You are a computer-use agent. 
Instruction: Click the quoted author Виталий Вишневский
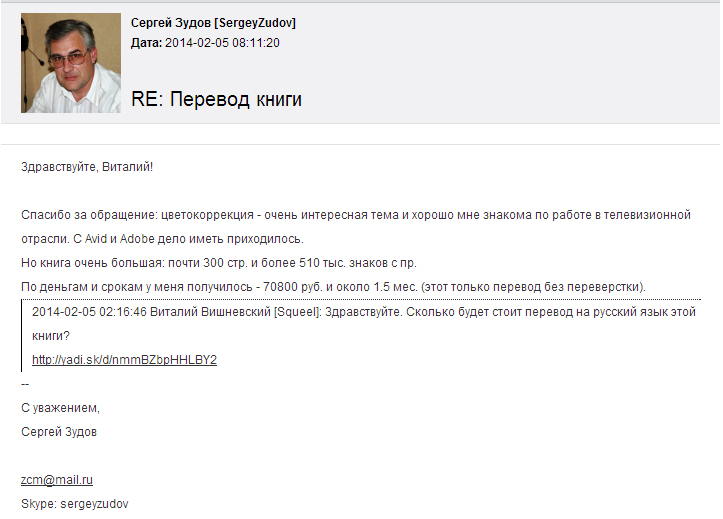click(x=210, y=312)
